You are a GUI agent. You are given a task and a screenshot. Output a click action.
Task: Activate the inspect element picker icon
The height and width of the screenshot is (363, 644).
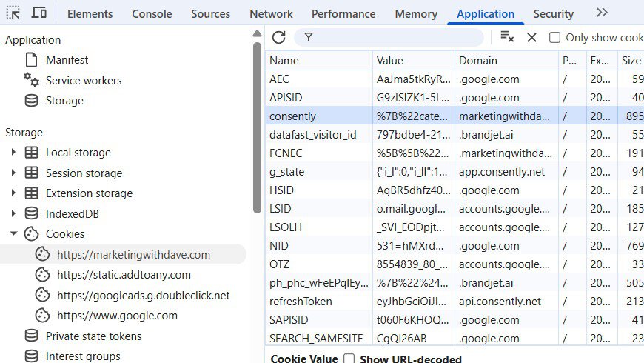tap(13, 13)
